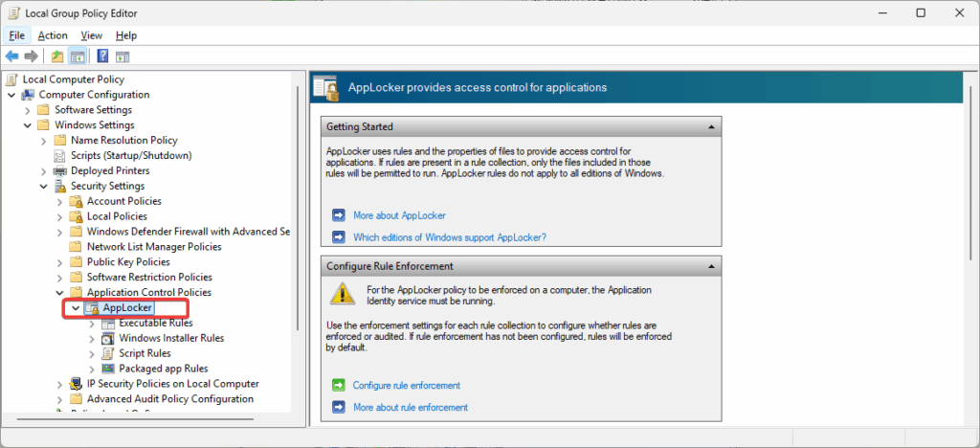980x448 pixels.
Task: Select Advanced Audit Policy Configuration
Action: coord(170,398)
